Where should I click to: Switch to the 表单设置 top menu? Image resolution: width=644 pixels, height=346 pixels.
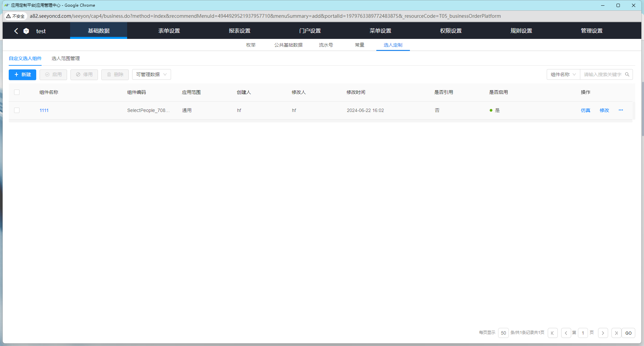(169, 31)
